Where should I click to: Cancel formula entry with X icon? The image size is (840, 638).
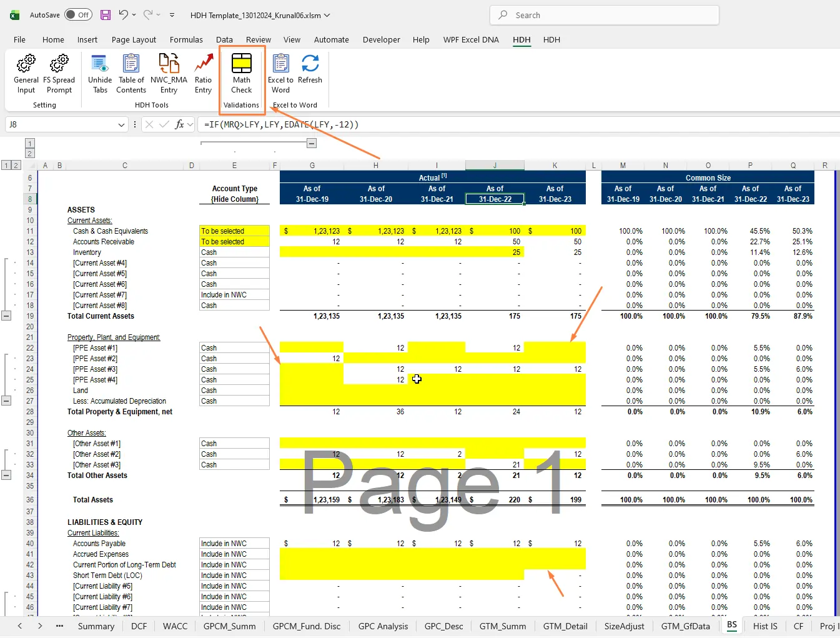(149, 124)
